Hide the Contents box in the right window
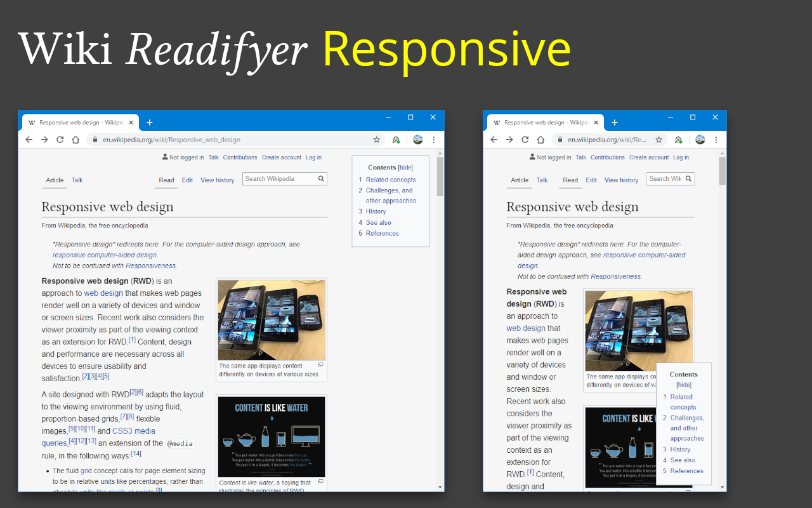Image resolution: width=812 pixels, height=508 pixels. [684, 385]
